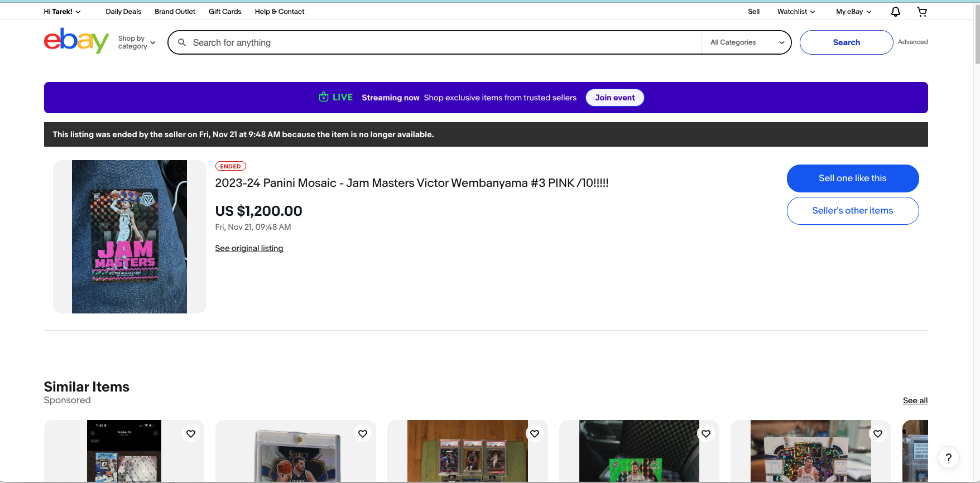
Task: Heart the Luka Doncic card item
Action: pyautogui.click(x=363, y=433)
